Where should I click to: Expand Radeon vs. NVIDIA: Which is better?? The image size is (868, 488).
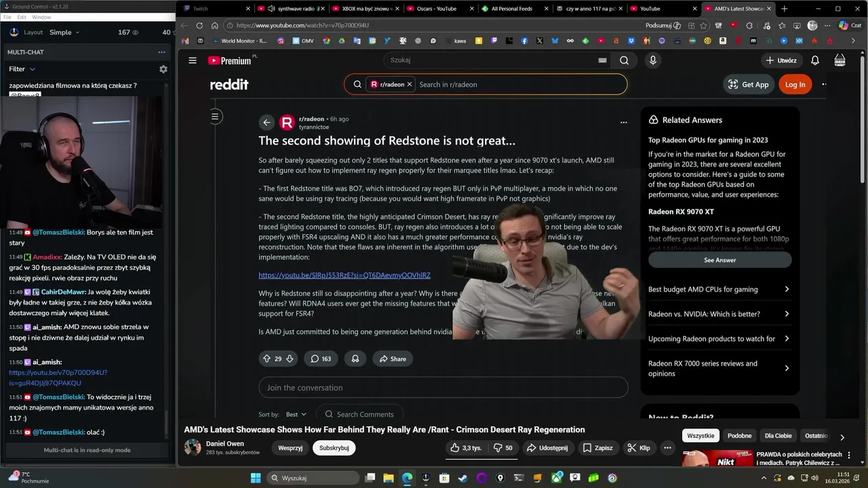pos(719,314)
